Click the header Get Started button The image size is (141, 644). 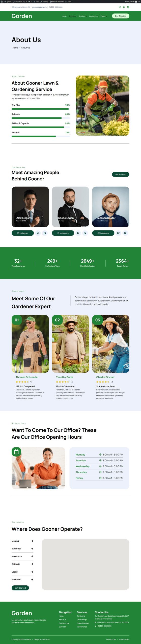tap(121, 16)
